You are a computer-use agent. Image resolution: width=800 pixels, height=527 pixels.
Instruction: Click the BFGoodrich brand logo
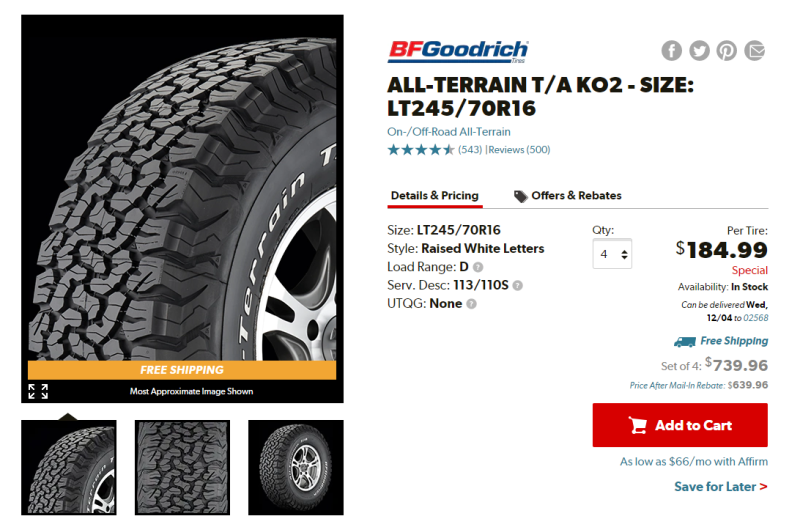tap(458, 52)
